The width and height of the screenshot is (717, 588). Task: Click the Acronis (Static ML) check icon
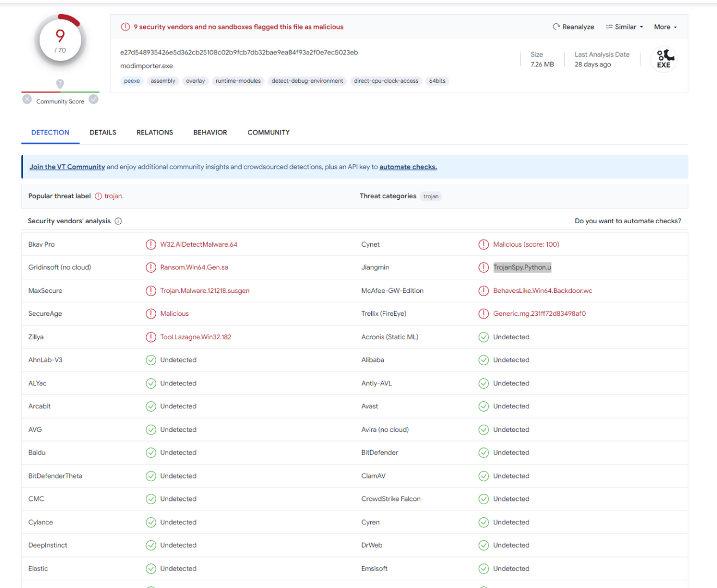coord(483,337)
